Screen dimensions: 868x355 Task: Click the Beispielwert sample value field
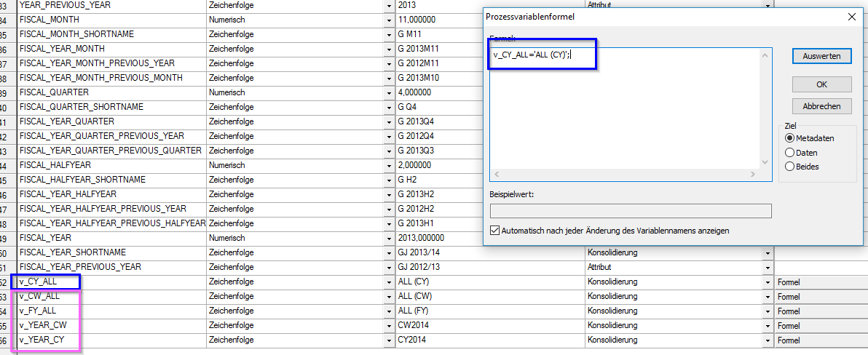(x=630, y=211)
